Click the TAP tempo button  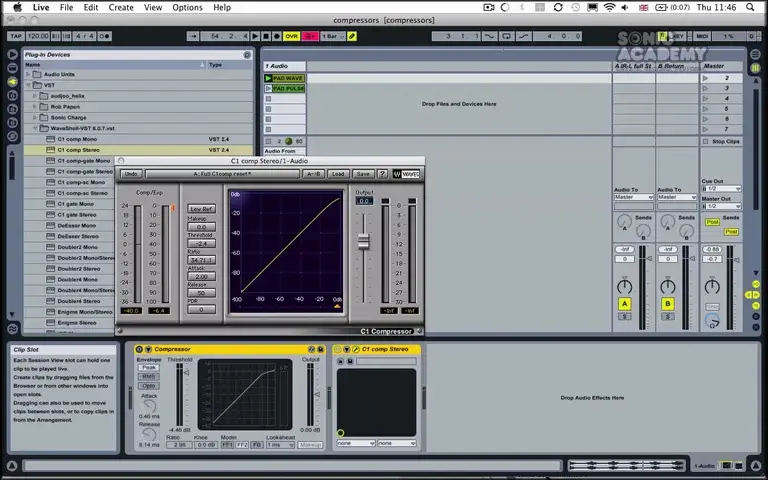tap(16, 36)
